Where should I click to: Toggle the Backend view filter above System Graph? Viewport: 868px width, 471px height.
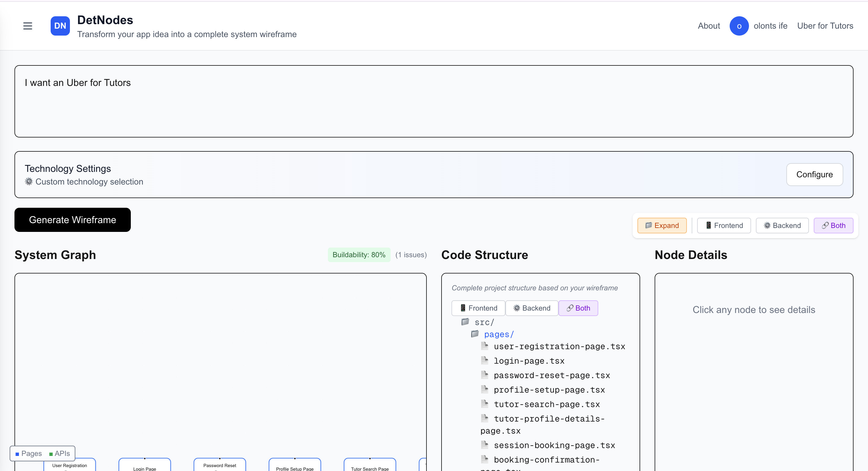pos(782,225)
